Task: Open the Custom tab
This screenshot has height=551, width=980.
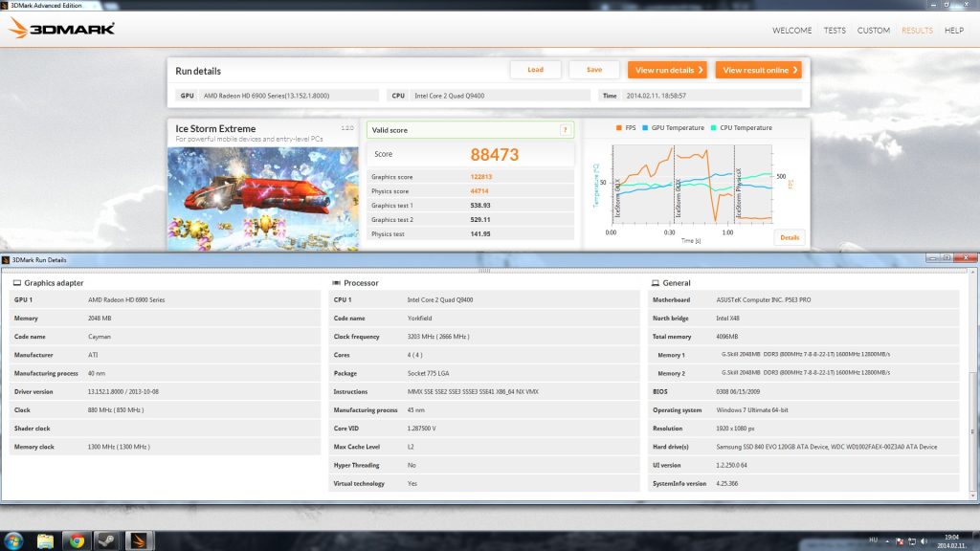Action: tap(873, 30)
